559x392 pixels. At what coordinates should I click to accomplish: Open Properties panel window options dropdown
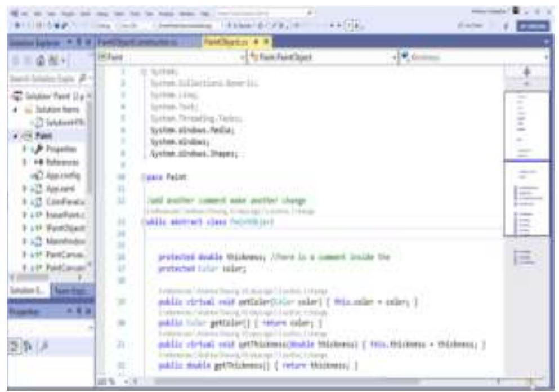click(70, 311)
